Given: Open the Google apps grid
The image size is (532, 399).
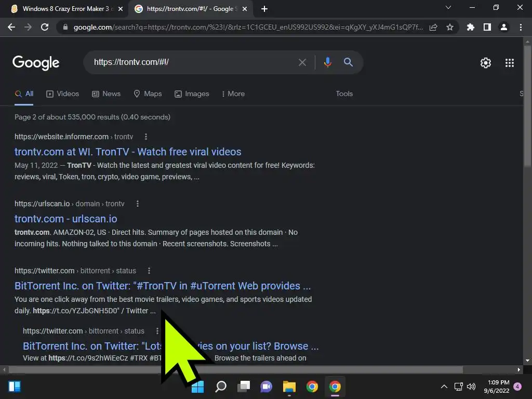Looking at the screenshot, I should coord(510,63).
